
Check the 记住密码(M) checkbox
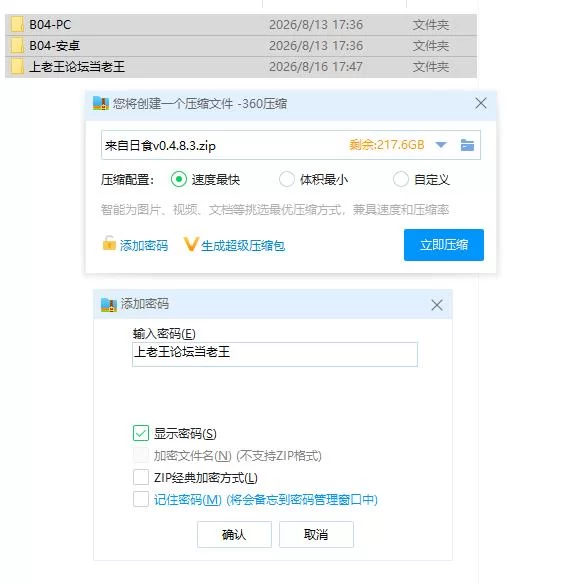pyautogui.click(x=141, y=499)
